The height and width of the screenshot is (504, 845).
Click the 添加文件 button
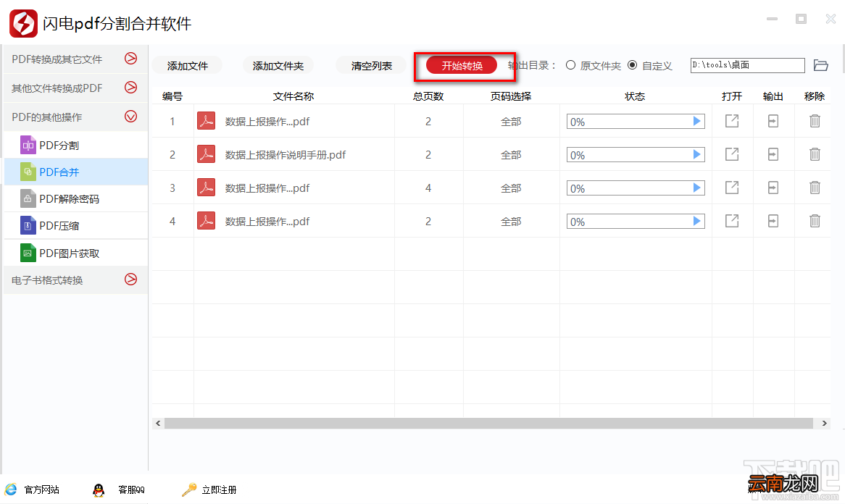187,66
